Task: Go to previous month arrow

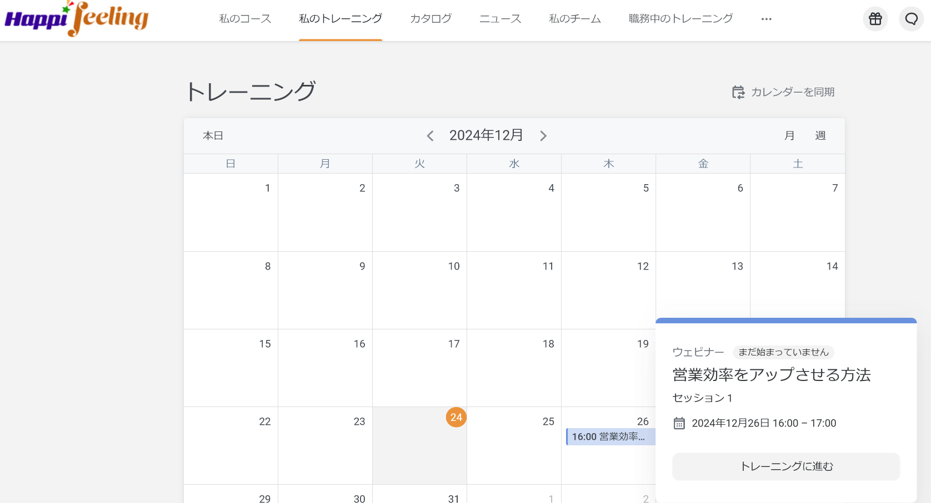Action: tap(430, 136)
